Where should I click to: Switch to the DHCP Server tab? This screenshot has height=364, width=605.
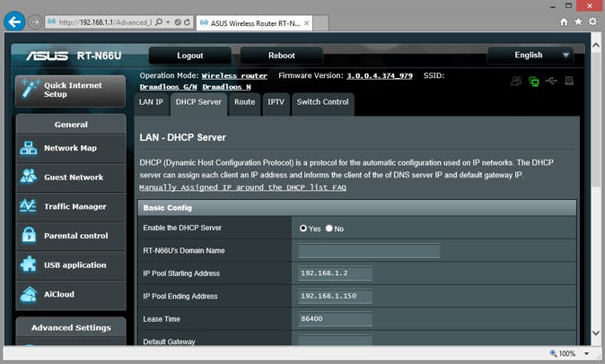tap(198, 102)
